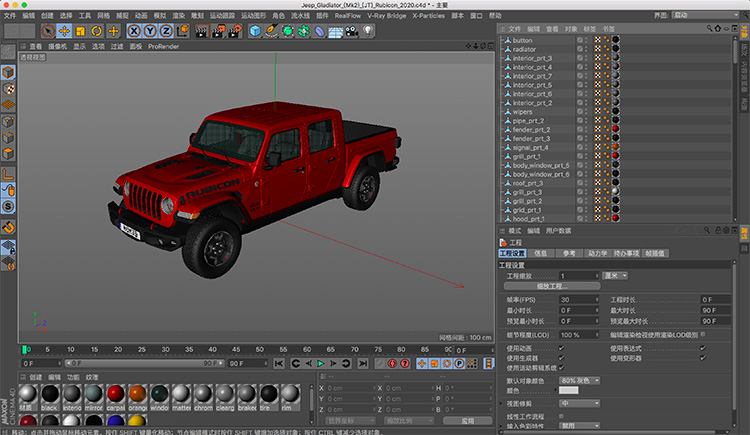Click the 颜色 swatch in project settings
The image size is (750, 435).
click(568, 390)
